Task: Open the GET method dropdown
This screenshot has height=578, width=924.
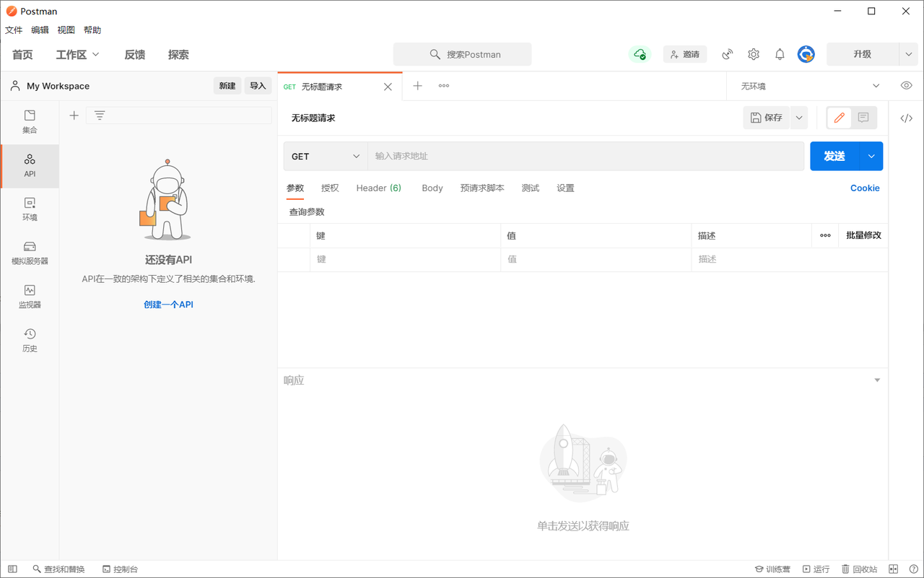Action: (325, 156)
